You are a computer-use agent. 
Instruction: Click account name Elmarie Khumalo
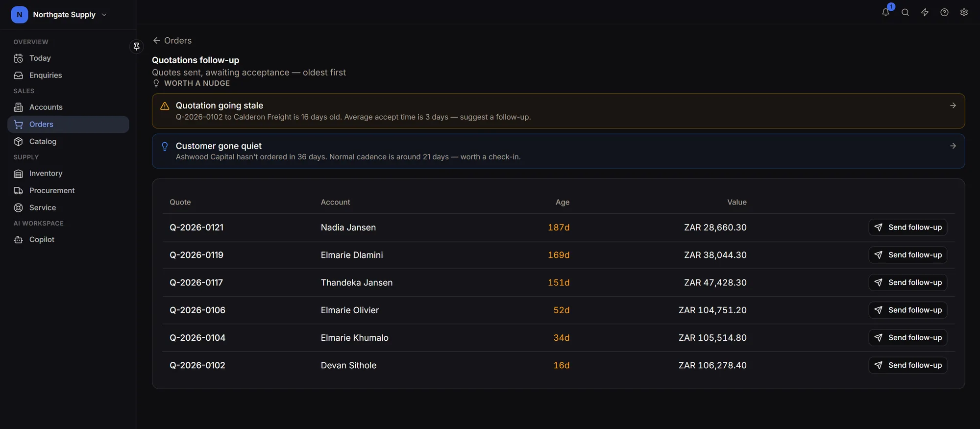[355, 338]
